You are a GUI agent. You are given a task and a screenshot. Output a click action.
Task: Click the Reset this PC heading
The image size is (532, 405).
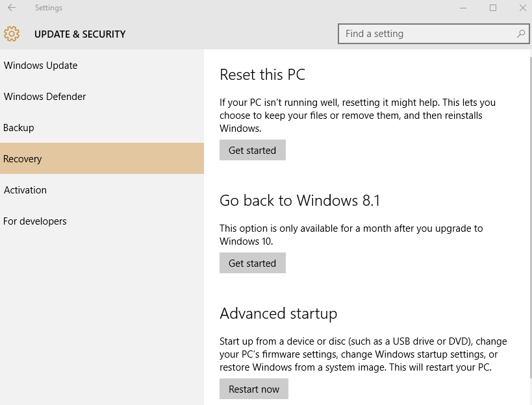pyautogui.click(x=262, y=75)
